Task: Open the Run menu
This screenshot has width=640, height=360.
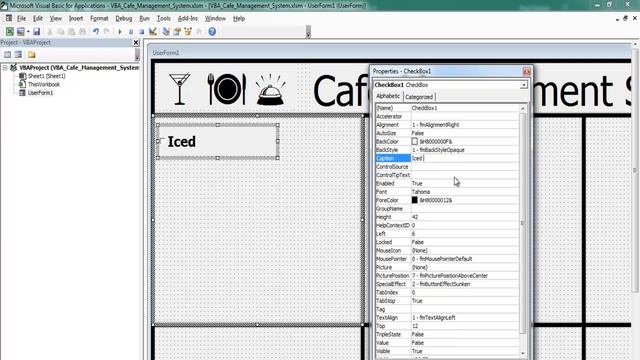Action: (144, 18)
